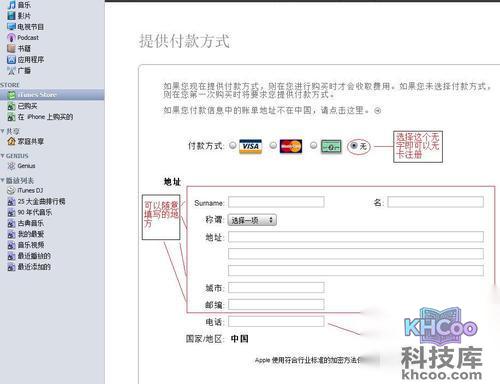Open the 书籍 books library
The height and width of the screenshot is (384, 500).
[x=19, y=49]
